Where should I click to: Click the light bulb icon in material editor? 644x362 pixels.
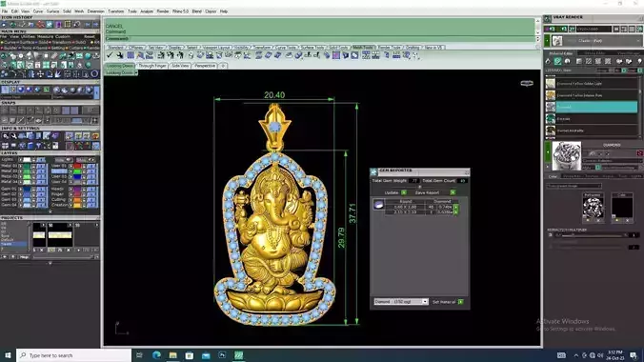click(x=639, y=61)
